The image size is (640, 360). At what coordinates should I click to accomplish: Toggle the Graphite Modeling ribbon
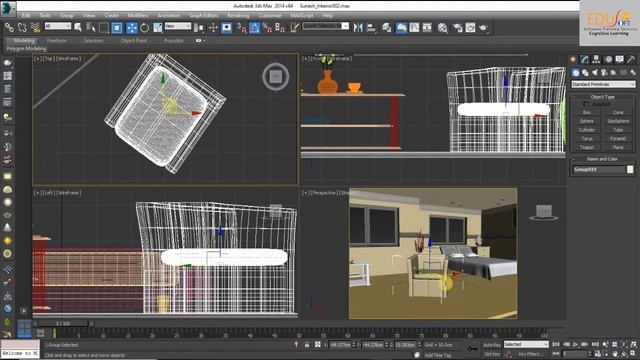tap(401, 27)
